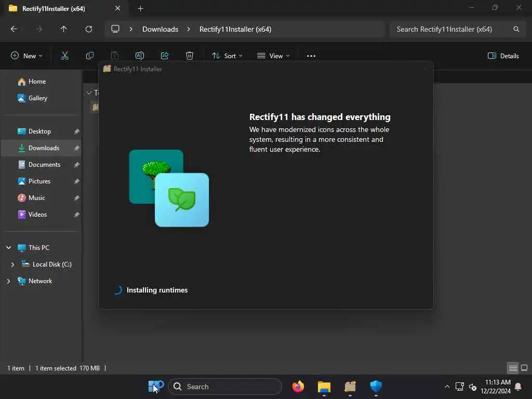Close the Rectify11Installer (x64) tab

[118, 8]
